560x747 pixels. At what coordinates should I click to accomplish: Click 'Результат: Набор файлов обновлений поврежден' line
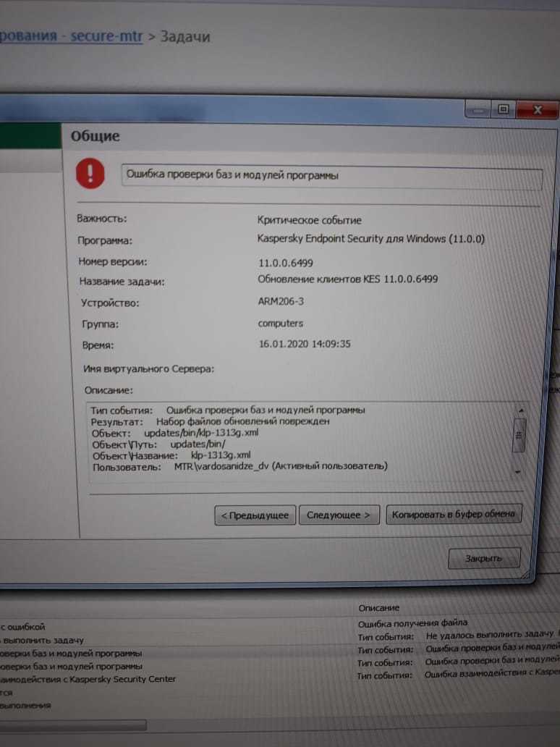[x=210, y=421]
